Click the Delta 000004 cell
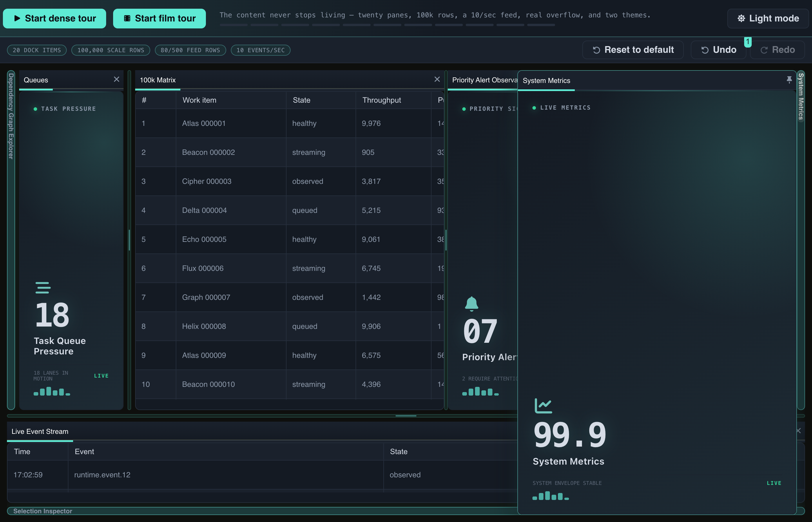Viewport: 812px width, 522px height. (231, 210)
